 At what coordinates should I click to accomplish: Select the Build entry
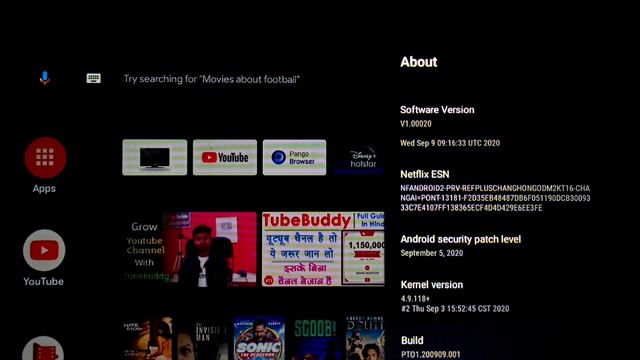[431, 347]
